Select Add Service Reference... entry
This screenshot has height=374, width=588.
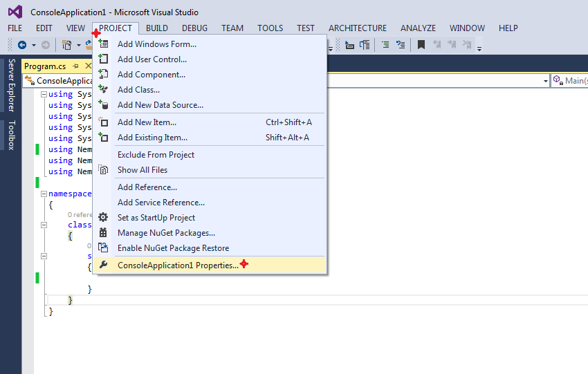coord(210,203)
